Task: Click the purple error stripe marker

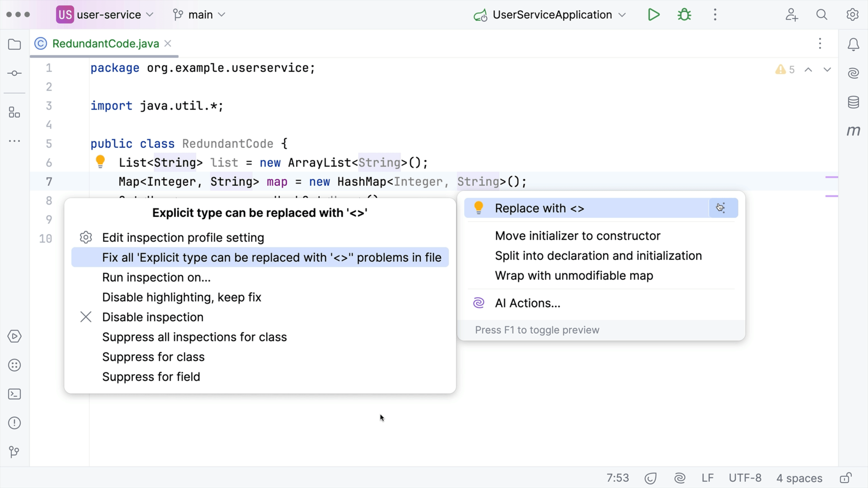Action: (831, 177)
